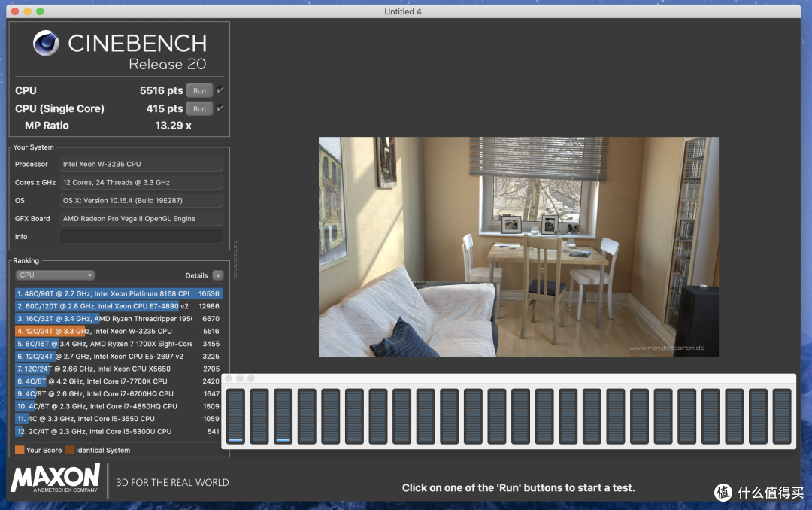
Task: Click the Identical System legend swatch
Action: pos(69,450)
